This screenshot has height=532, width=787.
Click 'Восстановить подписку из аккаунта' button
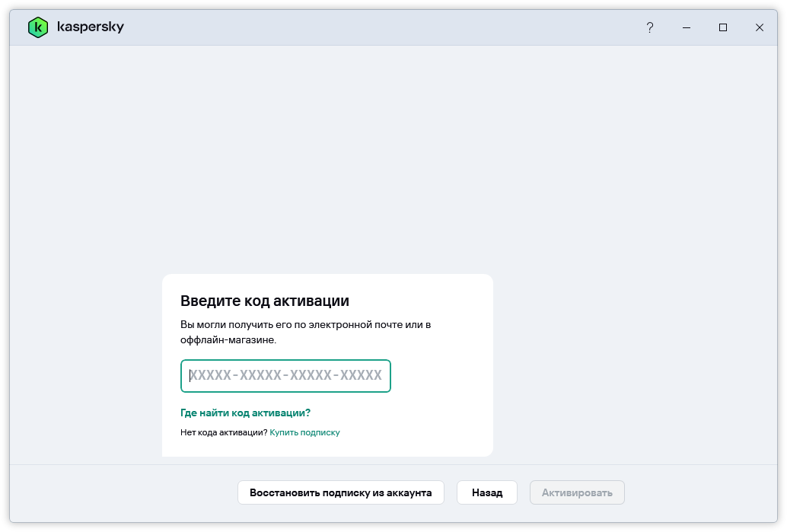341,492
